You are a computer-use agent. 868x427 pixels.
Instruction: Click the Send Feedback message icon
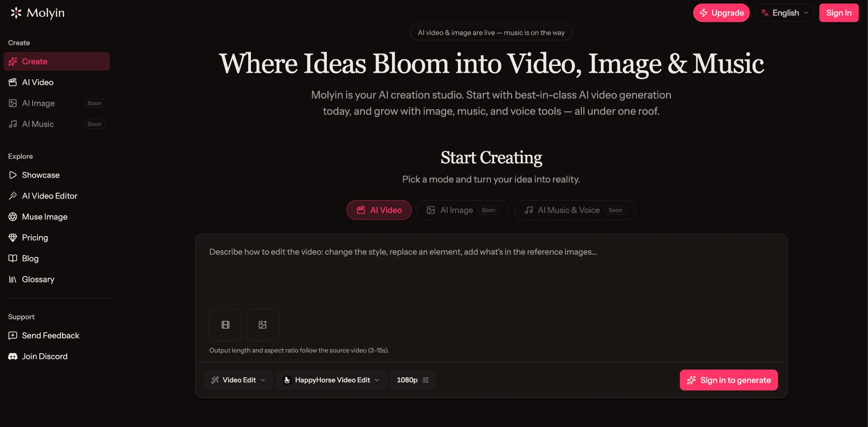pyautogui.click(x=13, y=336)
